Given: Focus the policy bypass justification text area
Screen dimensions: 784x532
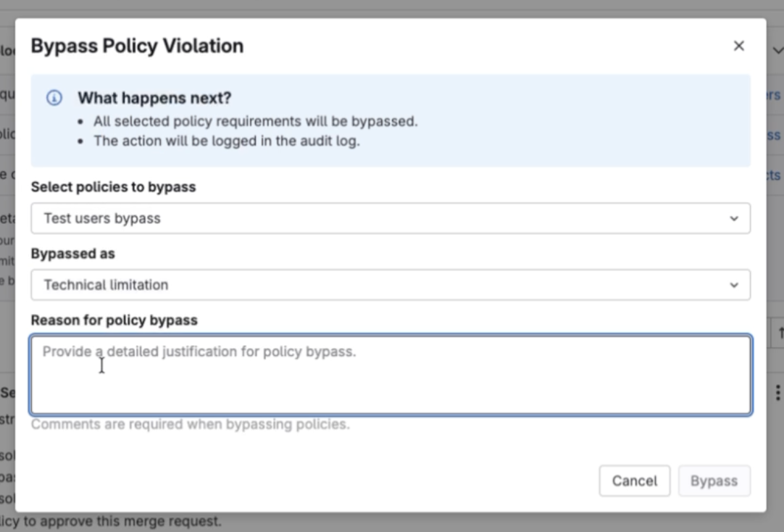Looking at the screenshot, I should click(x=391, y=375).
